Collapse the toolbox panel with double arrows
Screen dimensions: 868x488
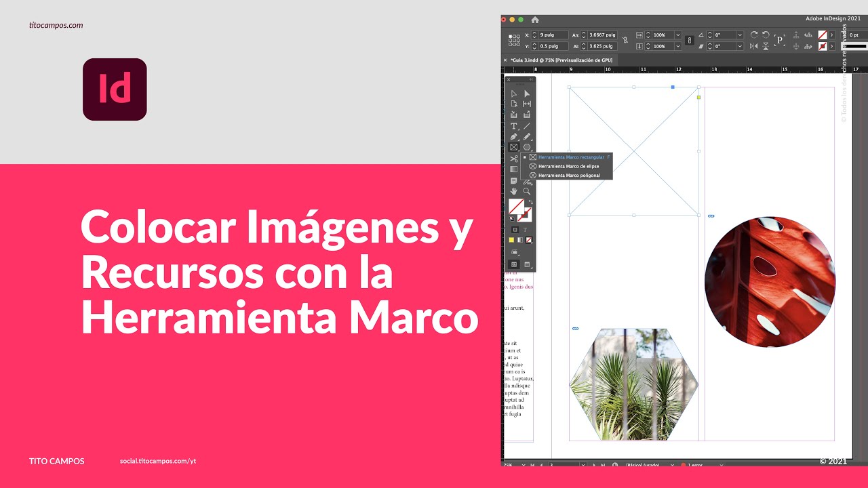coord(531,79)
